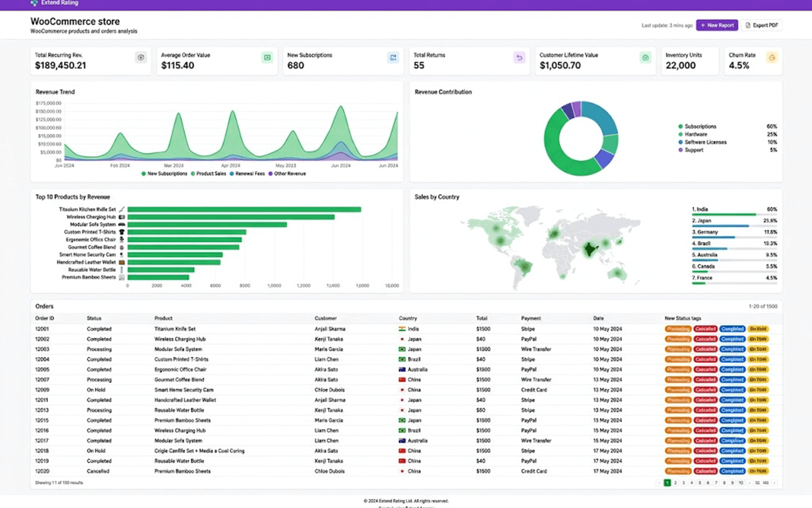Click 'Wire Transfer' payment in order 12003
Image resolution: width=812 pixels, height=508 pixels.
pyautogui.click(x=536, y=349)
